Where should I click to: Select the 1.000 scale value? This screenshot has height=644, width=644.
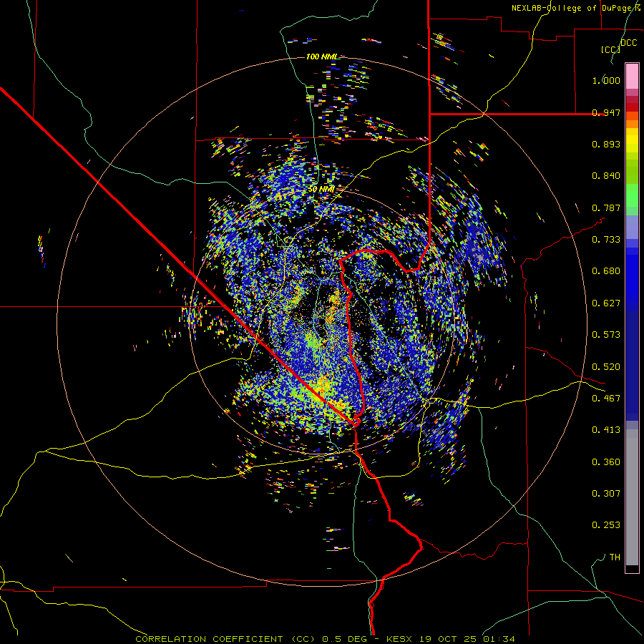pyautogui.click(x=606, y=80)
